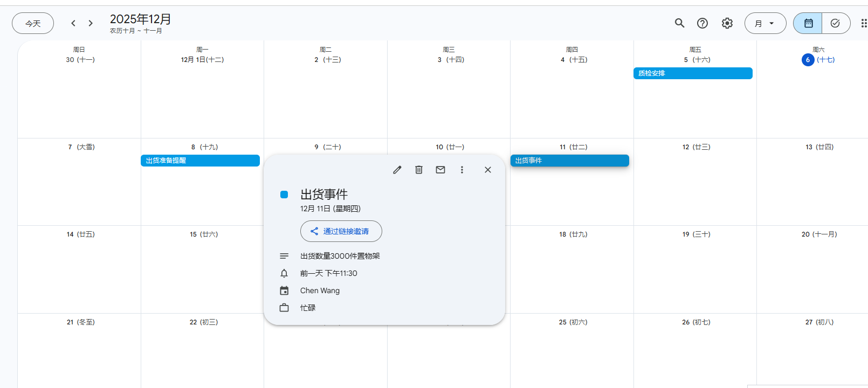Open the help question-mark icon

coord(702,23)
